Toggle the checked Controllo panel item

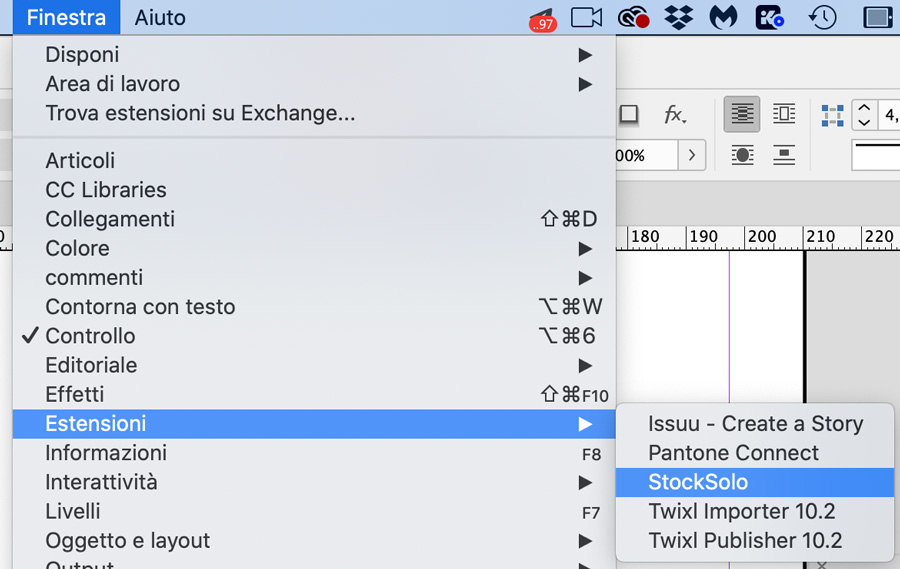(x=314, y=336)
